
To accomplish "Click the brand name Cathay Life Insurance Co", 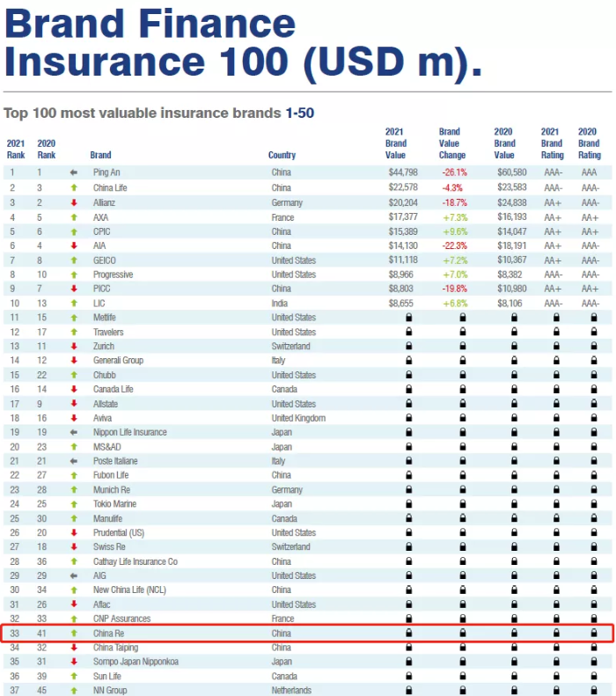I will coord(136,561).
